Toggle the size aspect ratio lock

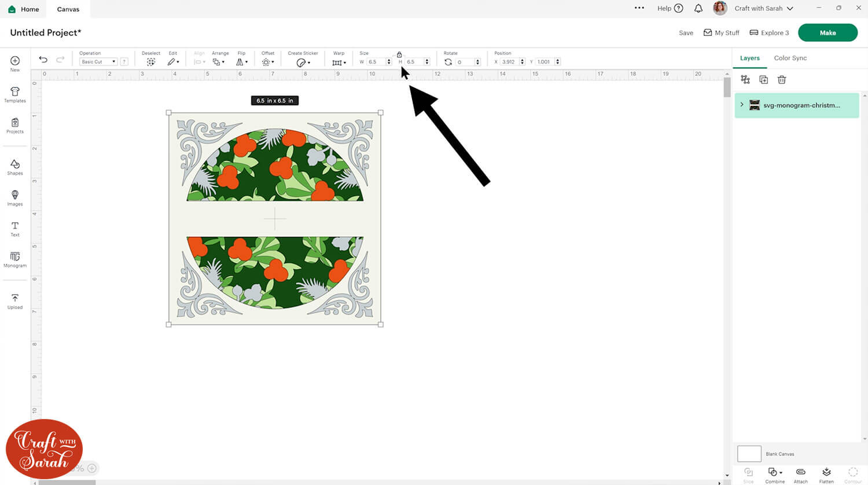pyautogui.click(x=399, y=54)
